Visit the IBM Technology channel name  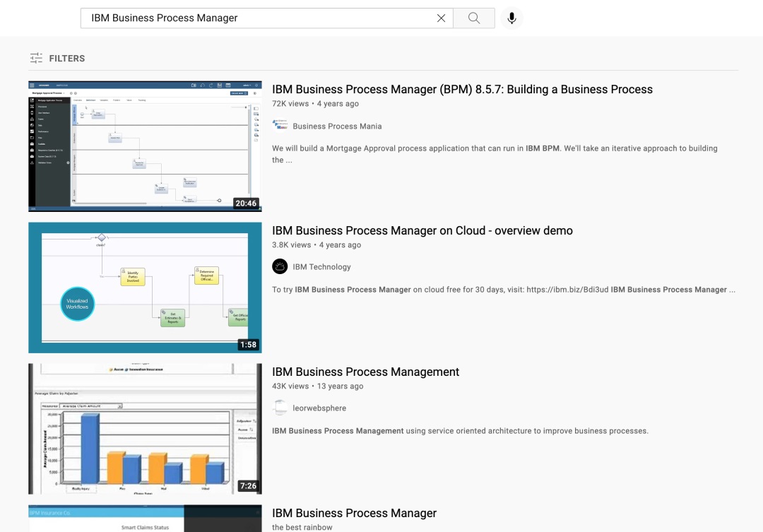click(321, 267)
